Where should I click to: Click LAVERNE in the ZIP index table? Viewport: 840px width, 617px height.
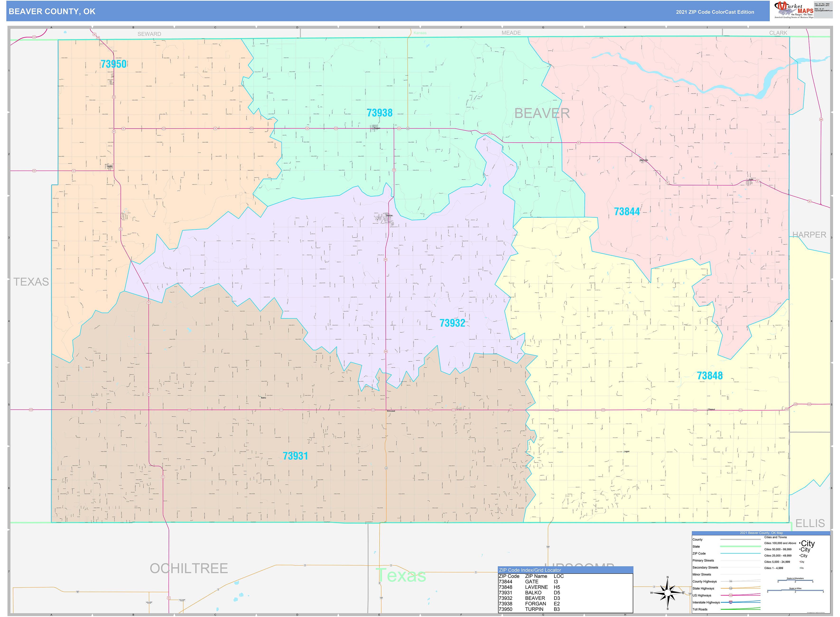pyautogui.click(x=537, y=587)
